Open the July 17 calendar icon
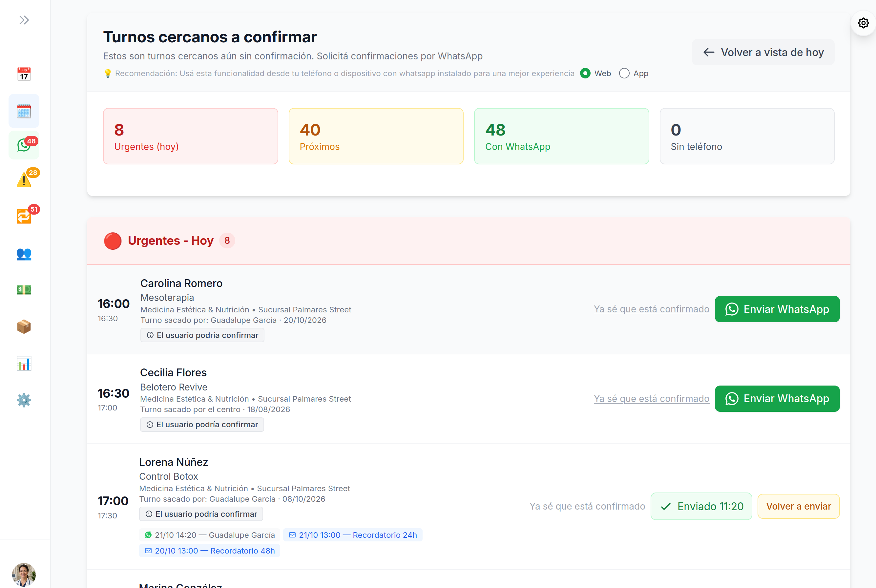The width and height of the screenshot is (876, 588). pos(24,74)
